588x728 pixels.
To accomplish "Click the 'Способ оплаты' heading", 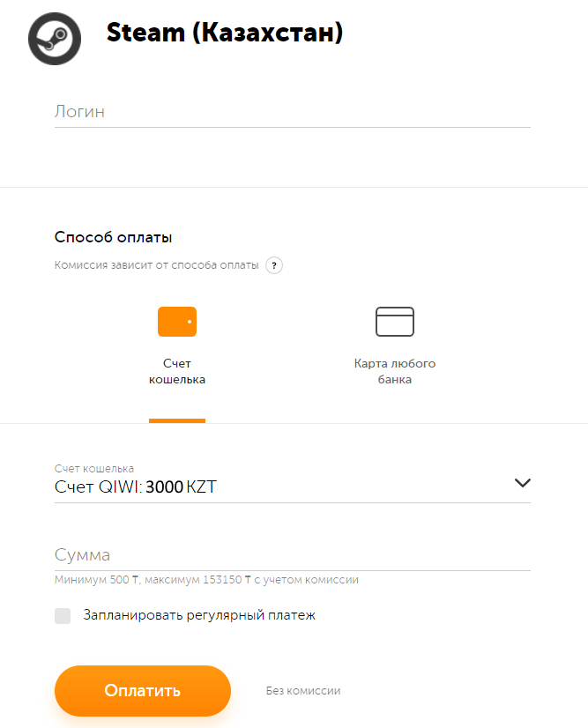I will tap(114, 237).
